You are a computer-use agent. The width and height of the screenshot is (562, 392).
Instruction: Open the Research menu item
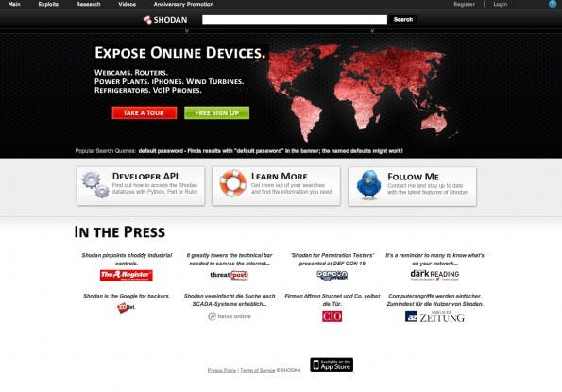[x=88, y=5]
